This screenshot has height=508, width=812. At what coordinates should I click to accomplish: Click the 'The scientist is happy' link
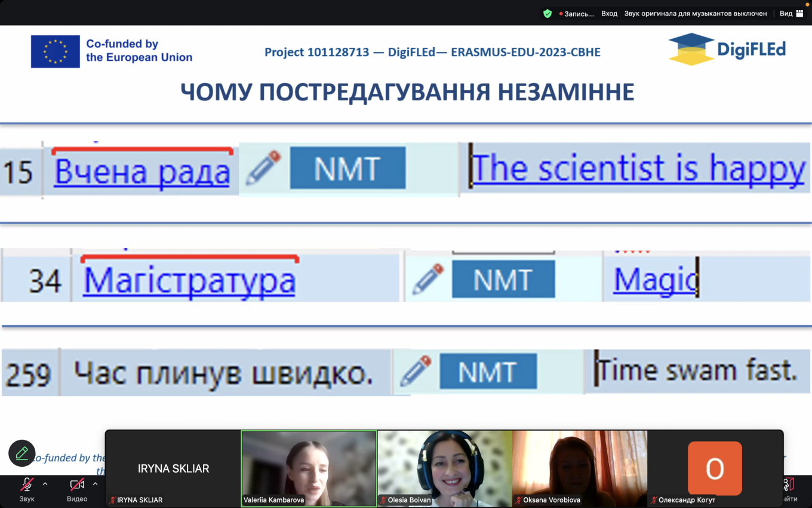(x=638, y=169)
